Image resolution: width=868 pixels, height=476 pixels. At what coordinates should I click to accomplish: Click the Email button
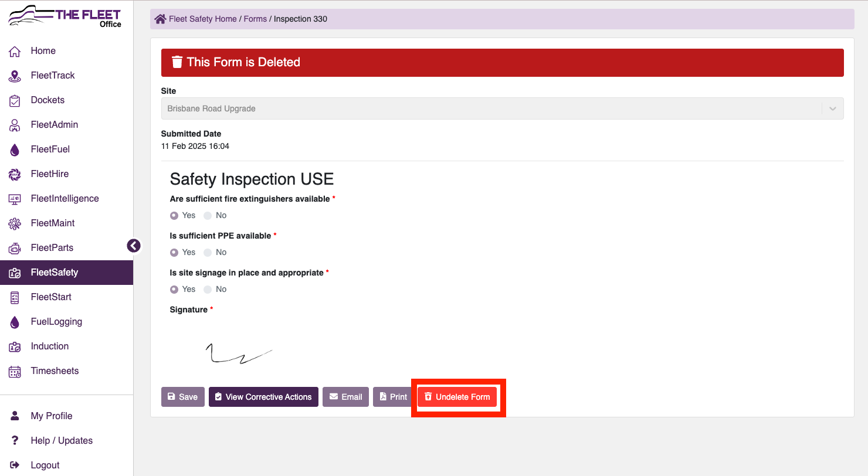(x=345, y=397)
